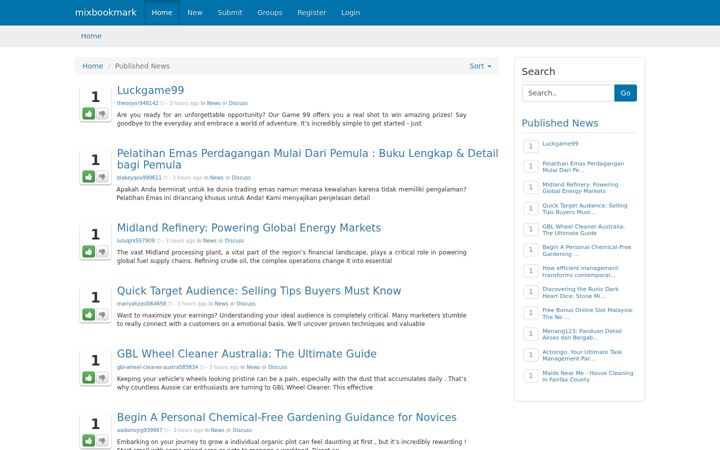Open sidebar link Menang123: Panduan Detail
The height and width of the screenshot is (450, 720).
tap(582, 334)
